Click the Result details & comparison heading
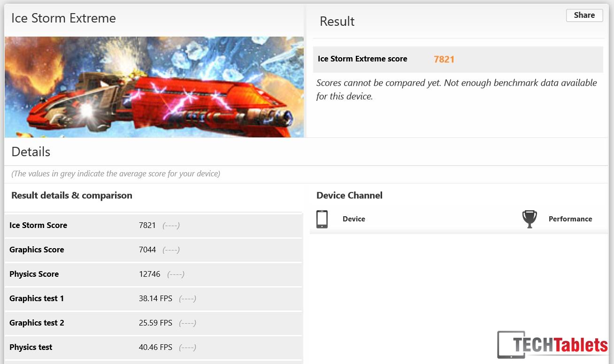The image size is (614, 364). point(72,196)
